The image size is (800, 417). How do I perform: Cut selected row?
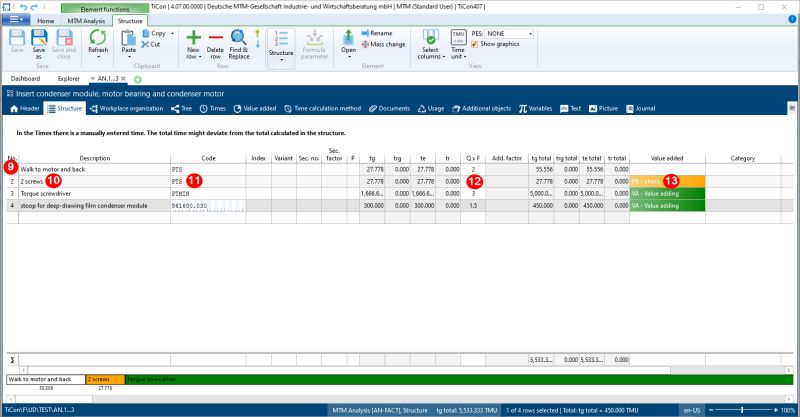tap(151, 44)
